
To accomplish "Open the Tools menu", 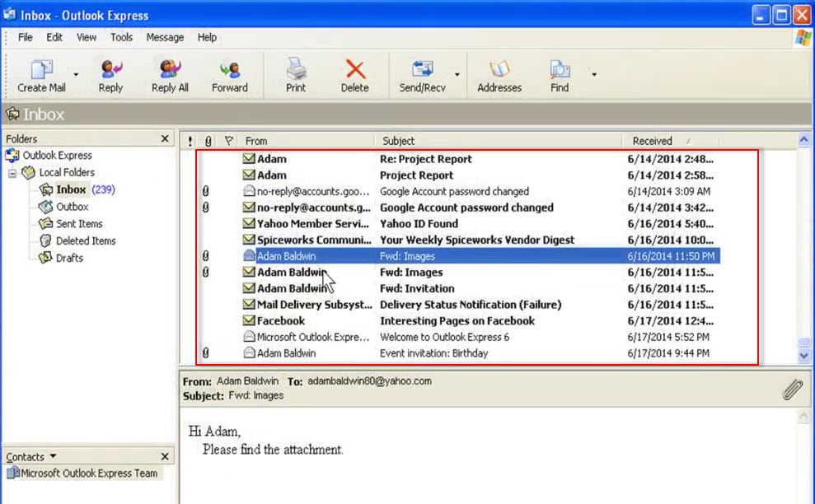I will [121, 37].
